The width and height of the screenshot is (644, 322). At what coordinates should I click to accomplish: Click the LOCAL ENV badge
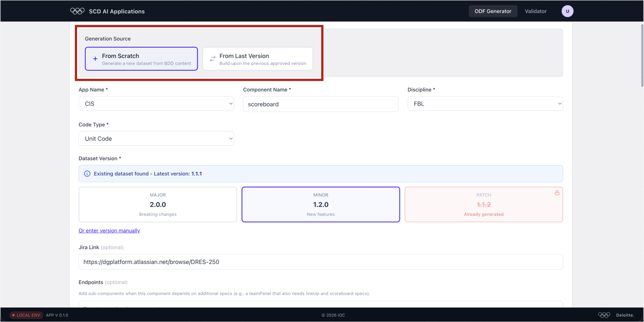(26, 315)
